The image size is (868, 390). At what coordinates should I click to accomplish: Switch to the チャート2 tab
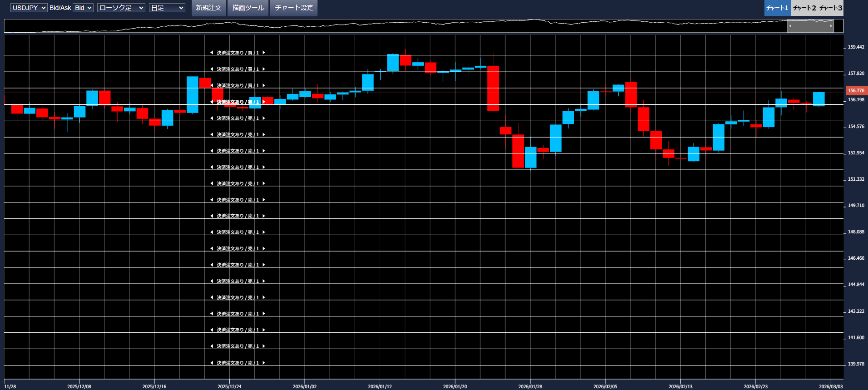click(x=804, y=8)
